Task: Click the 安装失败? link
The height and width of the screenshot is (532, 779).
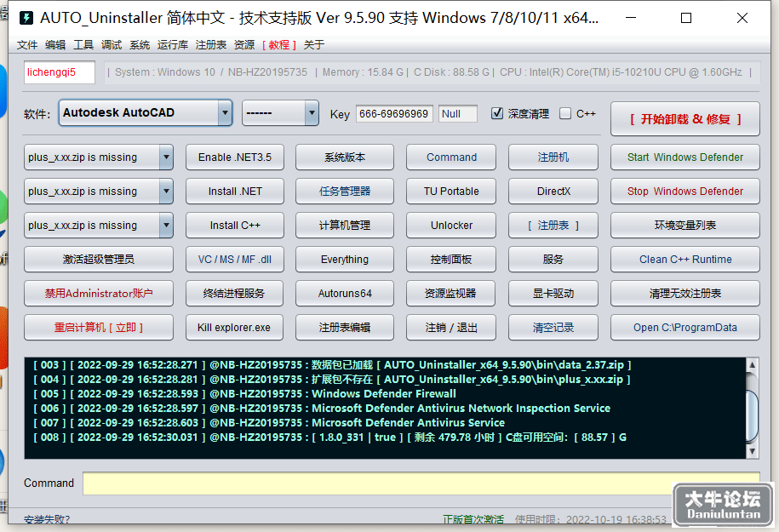Action: tap(47, 519)
